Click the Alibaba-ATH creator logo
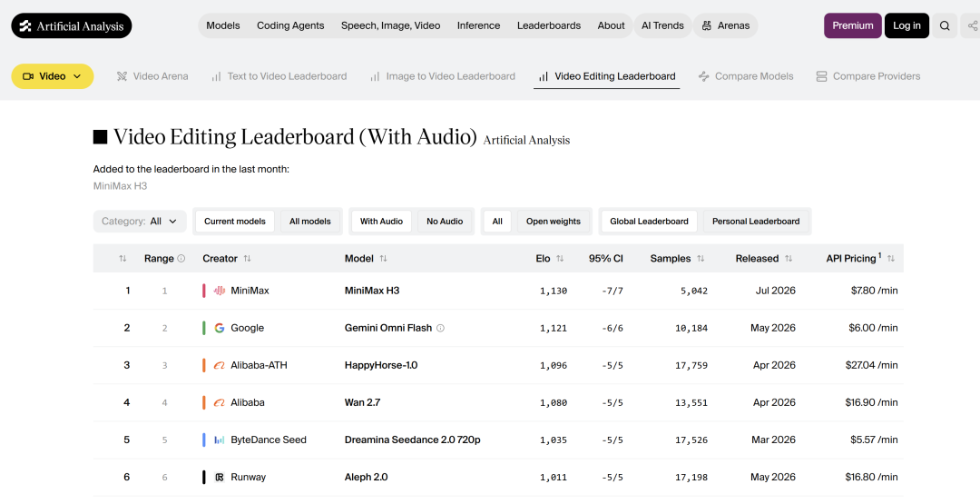The image size is (980, 504). pyautogui.click(x=220, y=365)
